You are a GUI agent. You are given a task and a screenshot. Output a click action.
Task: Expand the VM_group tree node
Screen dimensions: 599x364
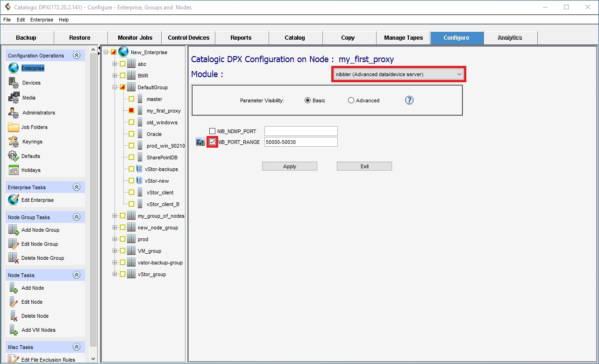(x=114, y=251)
